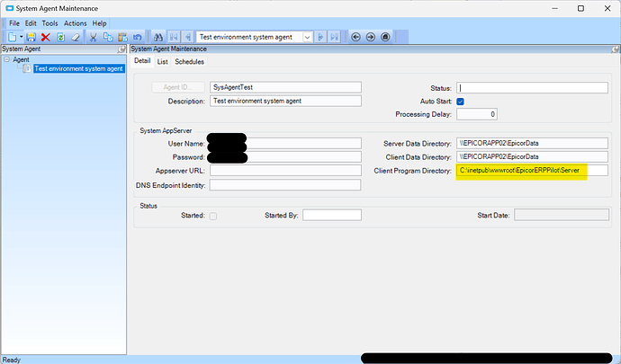Viewport: 621px width, 364px height.
Task: Open the dropdown arrow beside New
Action: point(21,37)
